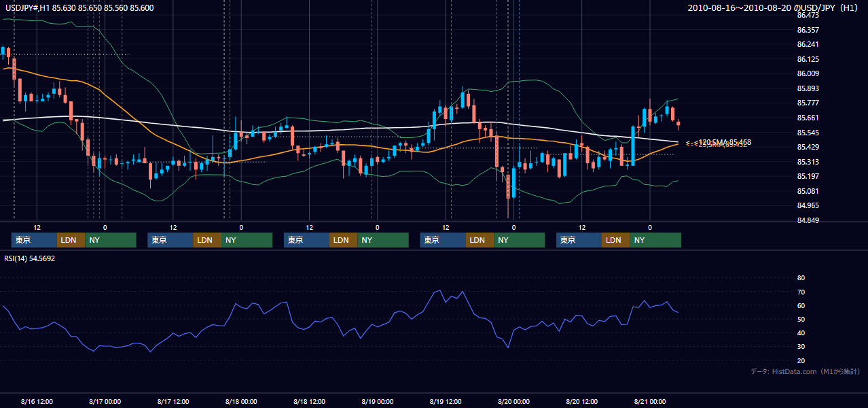Click the RSI scale value 70
The height and width of the screenshot is (408, 868).
coord(801,292)
